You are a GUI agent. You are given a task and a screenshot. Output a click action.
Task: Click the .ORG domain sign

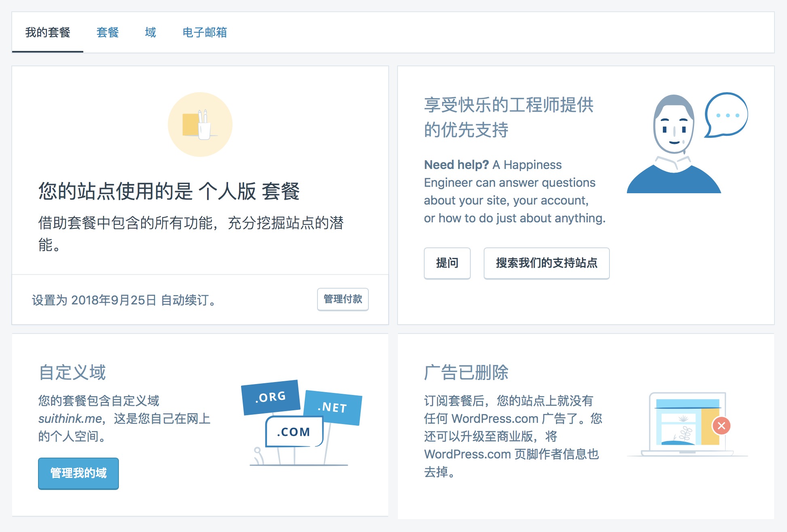tap(270, 397)
